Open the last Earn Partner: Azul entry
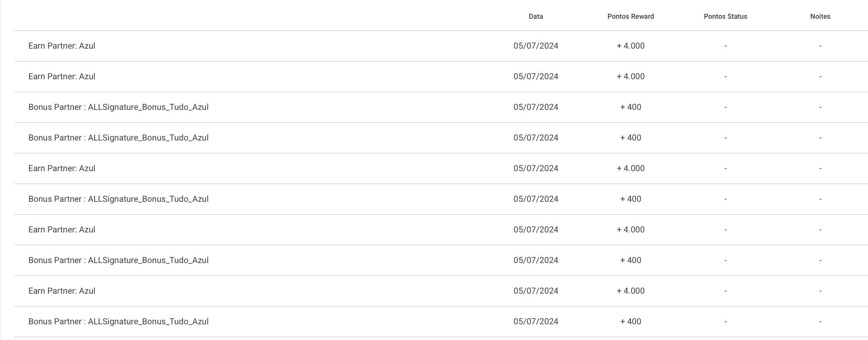Screen dimensions: 868x340 click(x=441, y=291)
